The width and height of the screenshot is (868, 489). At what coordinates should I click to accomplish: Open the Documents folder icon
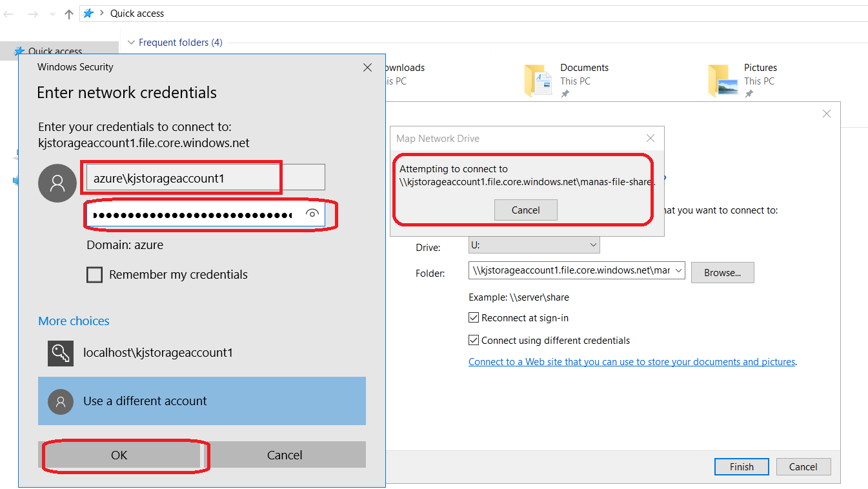538,80
